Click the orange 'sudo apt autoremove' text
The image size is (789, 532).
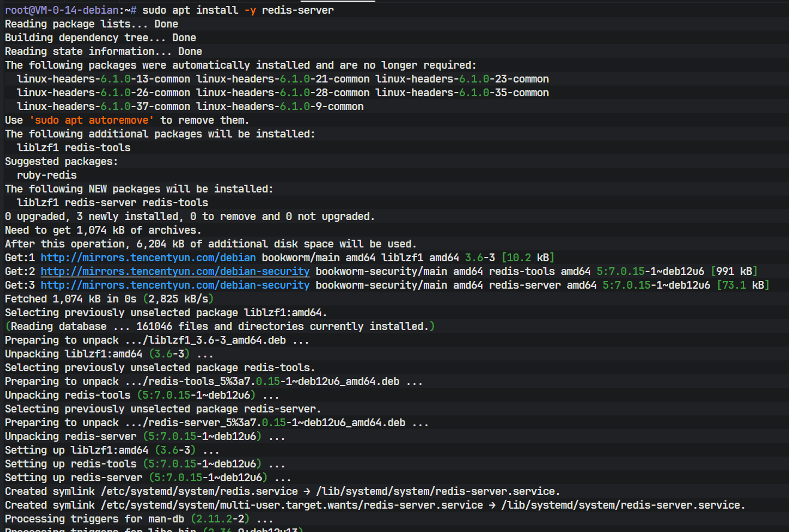pyautogui.click(x=91, y=120)
